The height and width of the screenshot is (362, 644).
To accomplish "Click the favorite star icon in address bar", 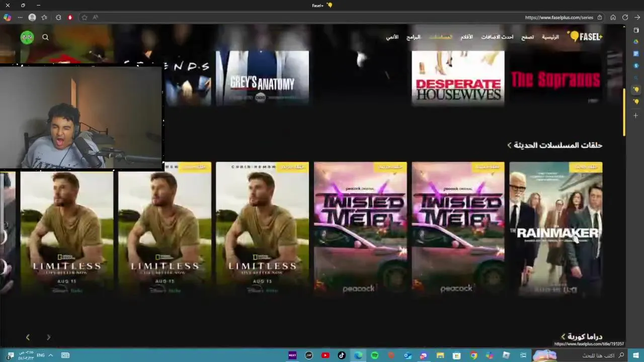I will pyautogui.click(x=84, y=17).
